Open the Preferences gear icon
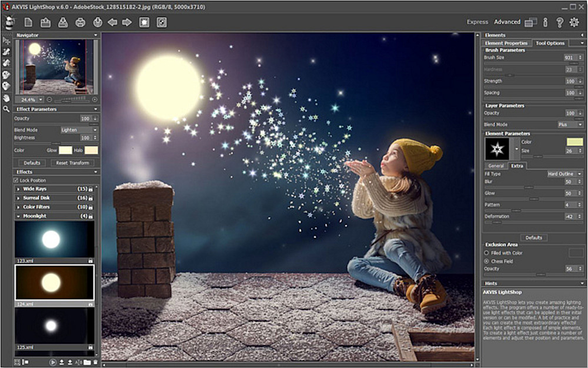588x368 pixels. coord(574,22)
